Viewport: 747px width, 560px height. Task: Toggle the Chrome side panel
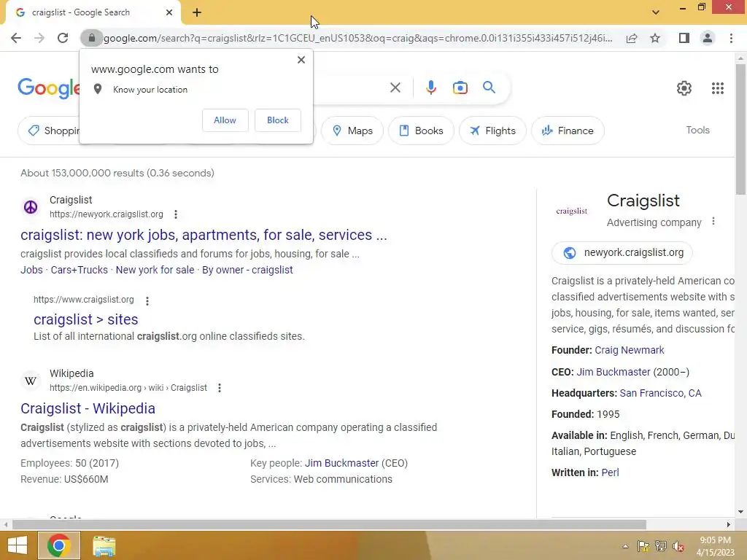(x=684, y=38)
